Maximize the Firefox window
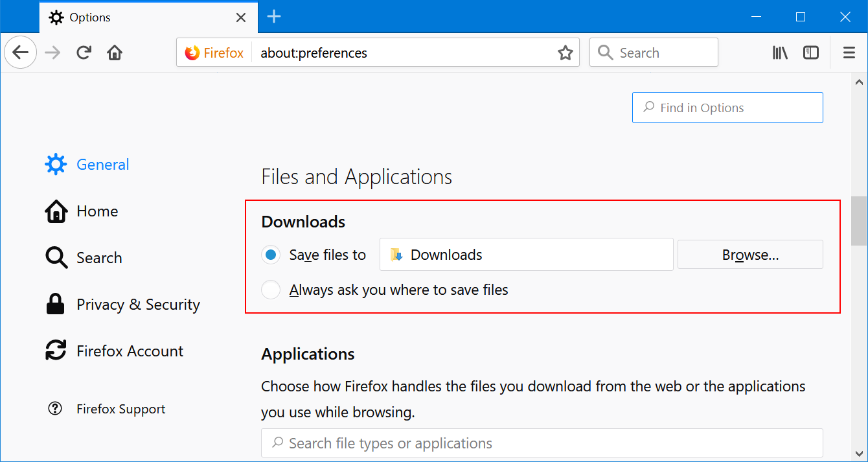The width and height of the screenshot is (868, 462). tap(801, 17)
